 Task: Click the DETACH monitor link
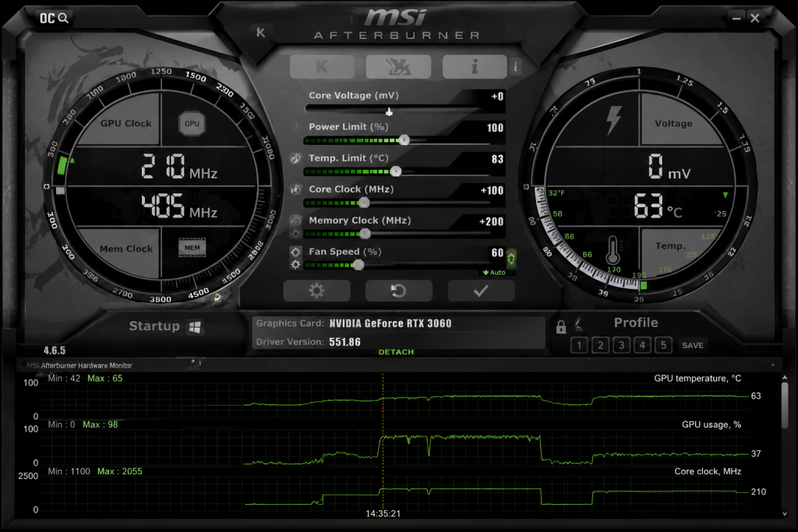[396, 352]
